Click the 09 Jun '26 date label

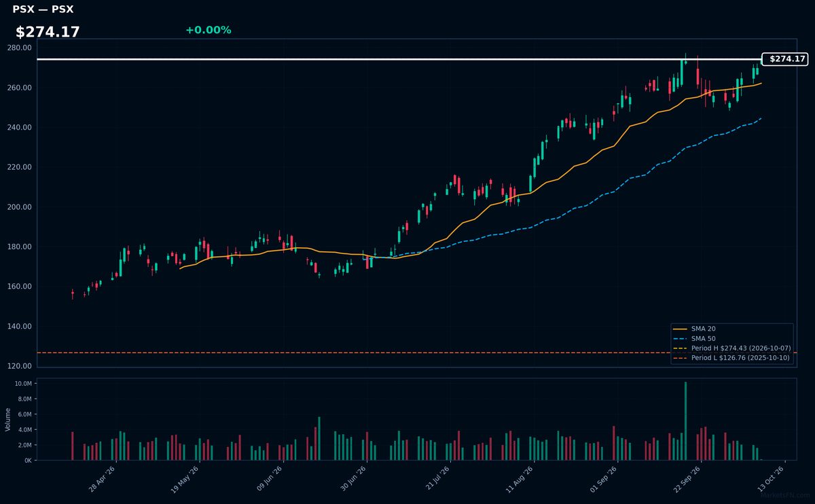[x=270, y=478]
